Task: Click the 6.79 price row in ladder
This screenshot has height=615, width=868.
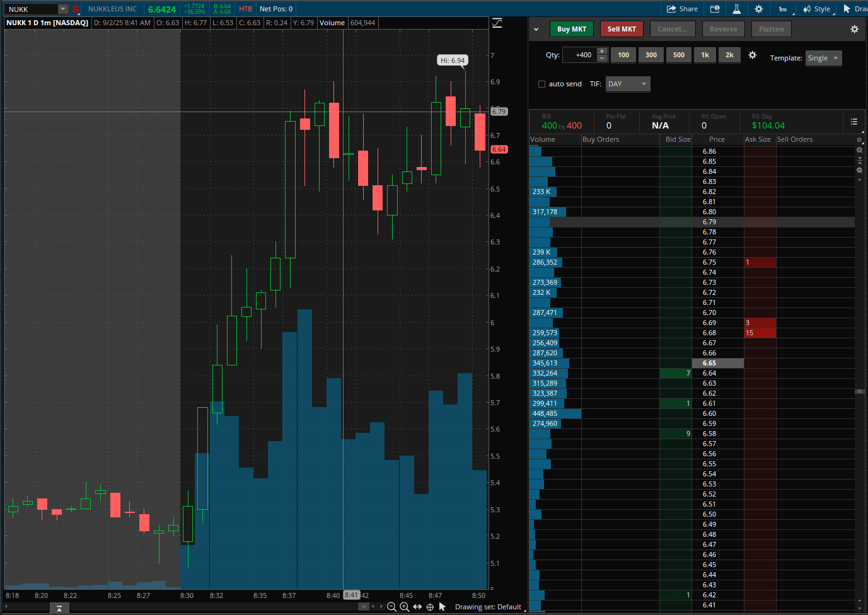Action: (692, 222)
